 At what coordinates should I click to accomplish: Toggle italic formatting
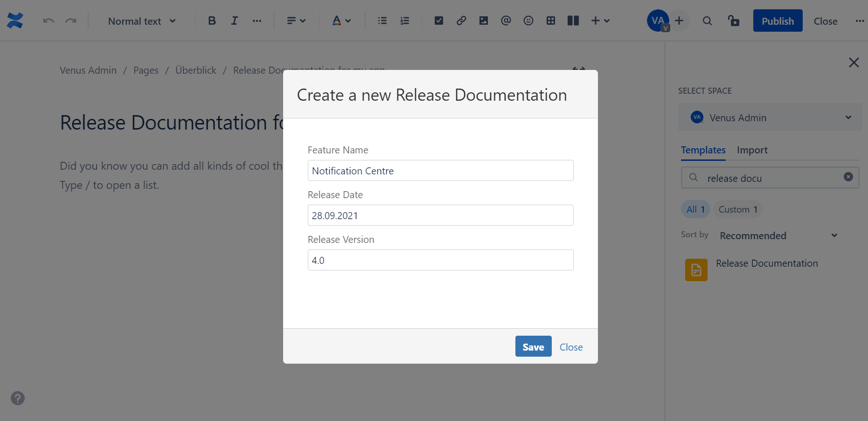pos(234,21)
